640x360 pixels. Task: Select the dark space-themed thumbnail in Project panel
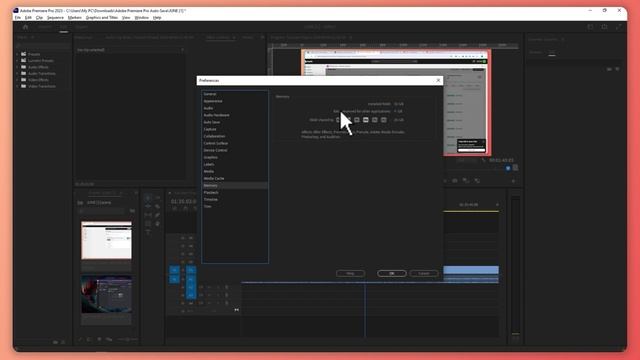107,294
